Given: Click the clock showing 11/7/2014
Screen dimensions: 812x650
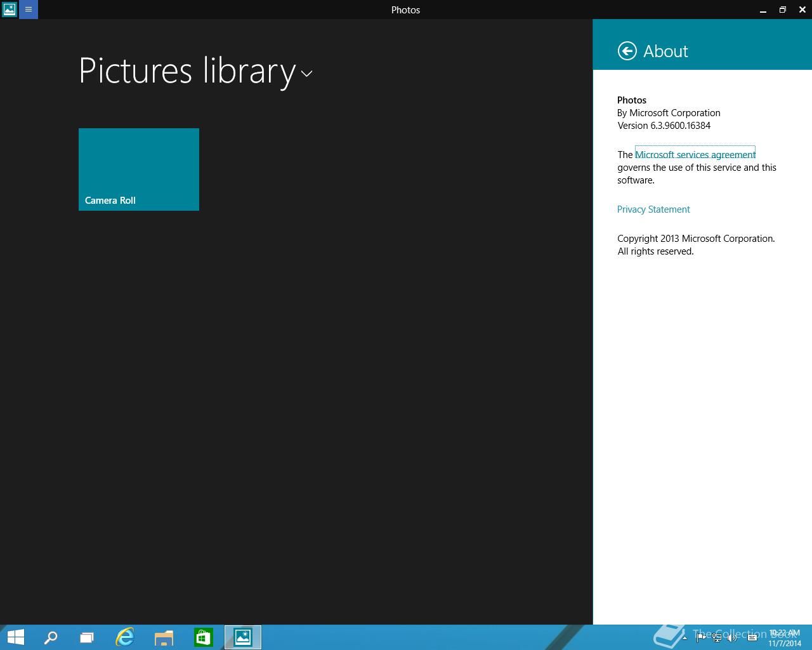Looking at the screenshot, I should pyautogui.click(x=785, y=638).
